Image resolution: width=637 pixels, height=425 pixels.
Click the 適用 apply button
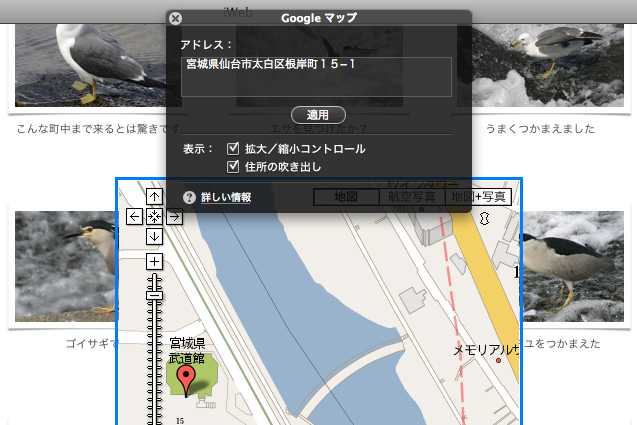point(318,115)
